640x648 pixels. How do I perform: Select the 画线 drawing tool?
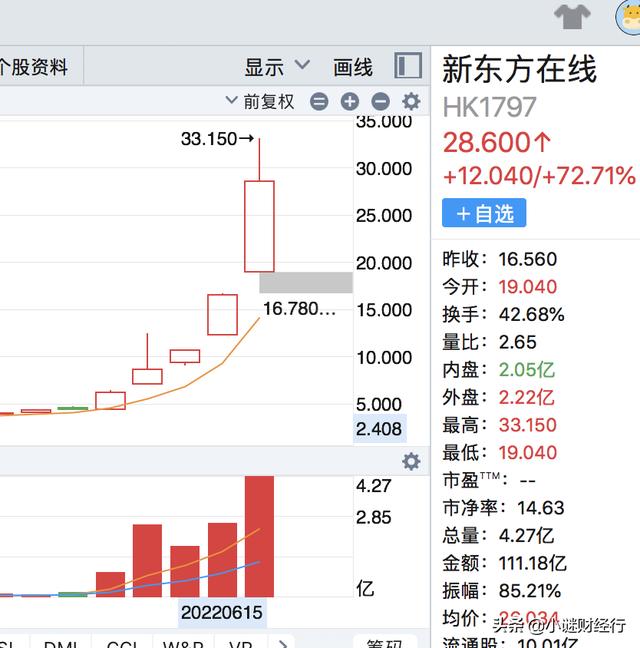pos(353,67)
